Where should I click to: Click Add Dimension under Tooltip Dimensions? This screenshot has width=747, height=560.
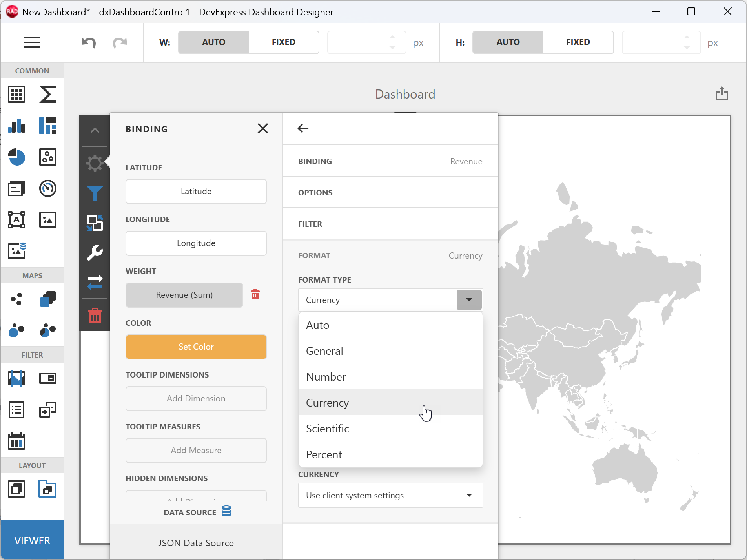click(196, 398)
